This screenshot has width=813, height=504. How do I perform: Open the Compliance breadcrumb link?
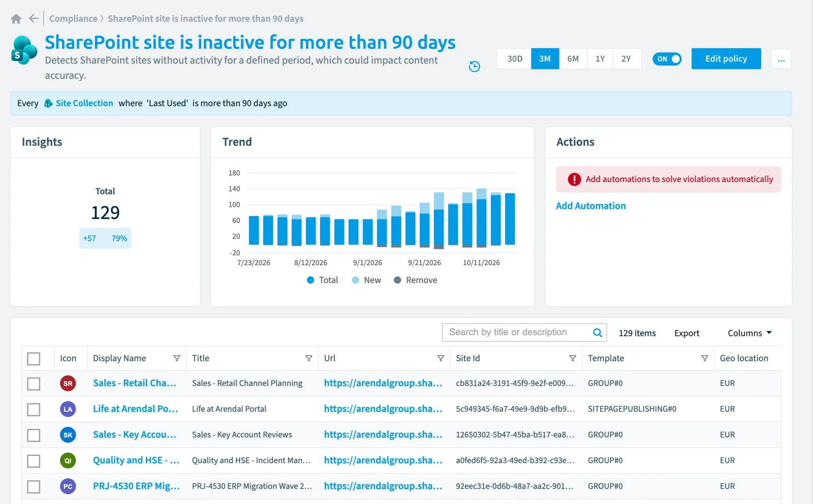tap(73, 19)
